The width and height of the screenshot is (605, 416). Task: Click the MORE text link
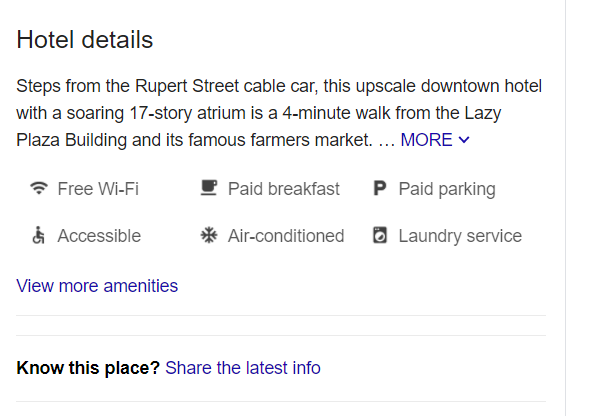click(x=426, y=140)
